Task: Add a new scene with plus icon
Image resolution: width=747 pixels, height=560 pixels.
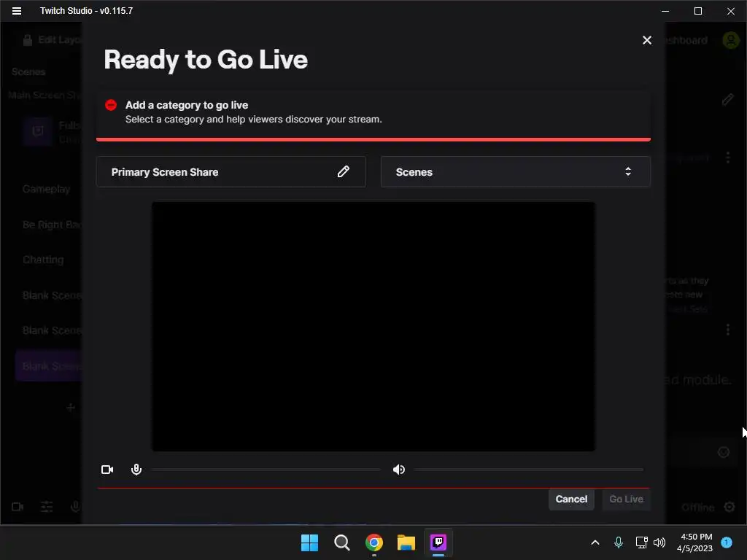Action: pyautogui.click(x=71, y=408)
